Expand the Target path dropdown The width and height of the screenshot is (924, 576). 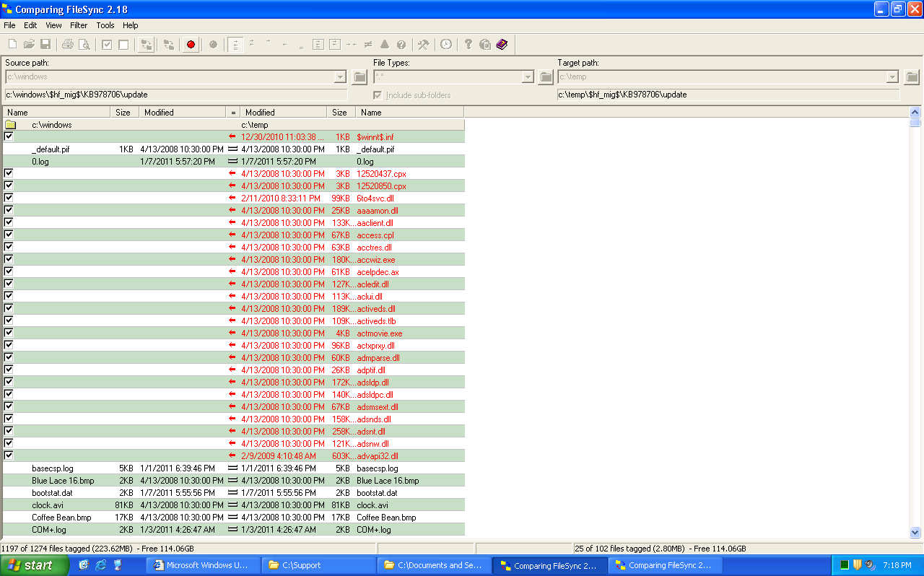(893, 77)
